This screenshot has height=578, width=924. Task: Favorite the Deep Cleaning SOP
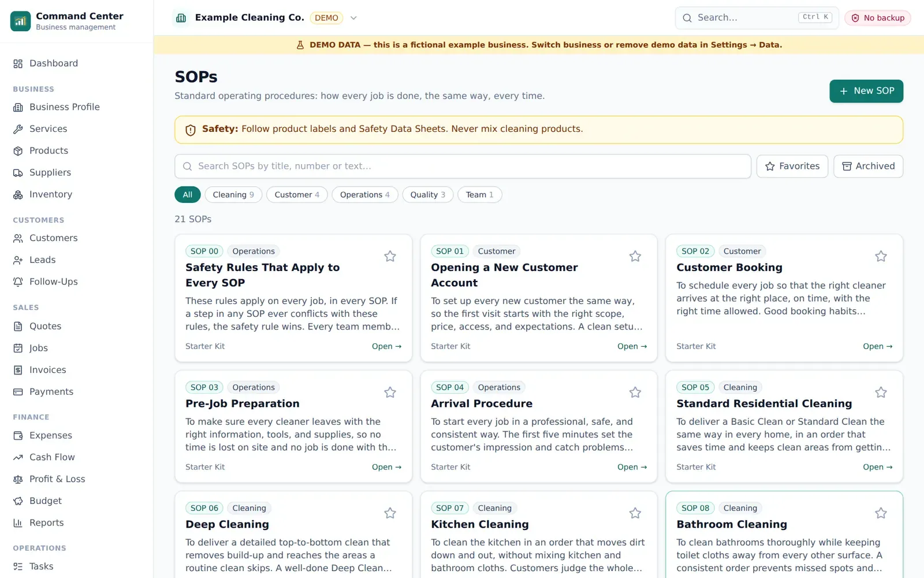pyautogui.click(x=390, y=513)
